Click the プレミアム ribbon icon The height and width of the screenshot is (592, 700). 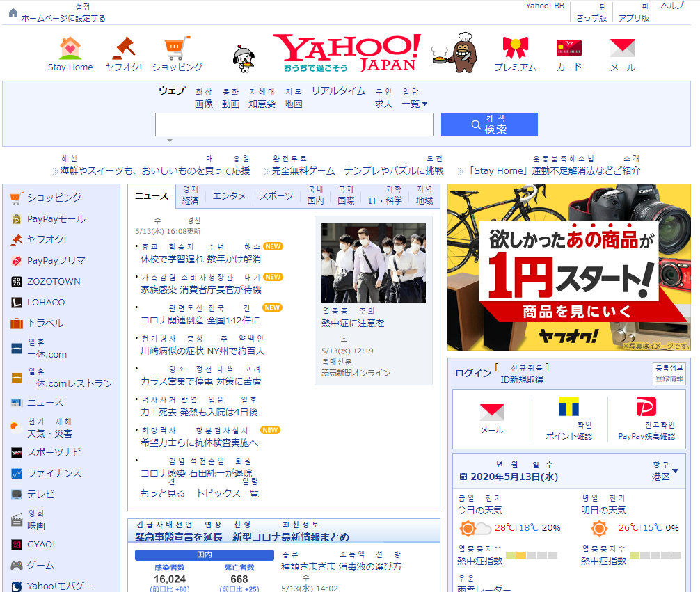[x=515, y=48]
